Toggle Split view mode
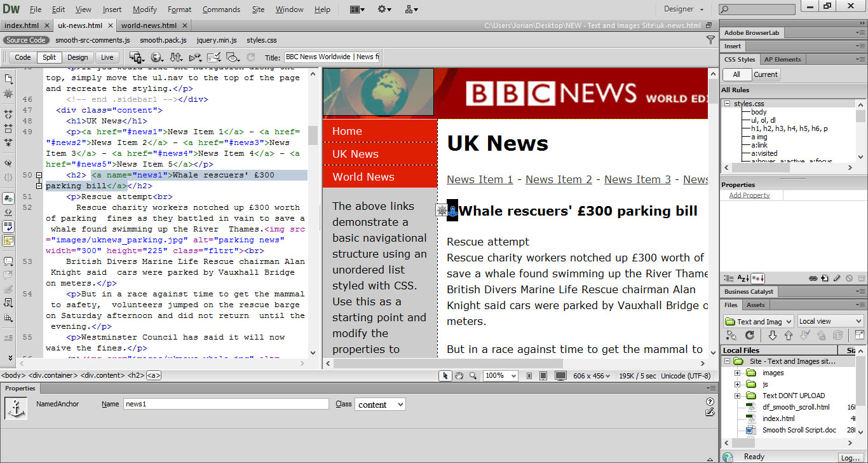Image resolution: width=868 pixels, height=463 pixels. (x=49, y=57)
